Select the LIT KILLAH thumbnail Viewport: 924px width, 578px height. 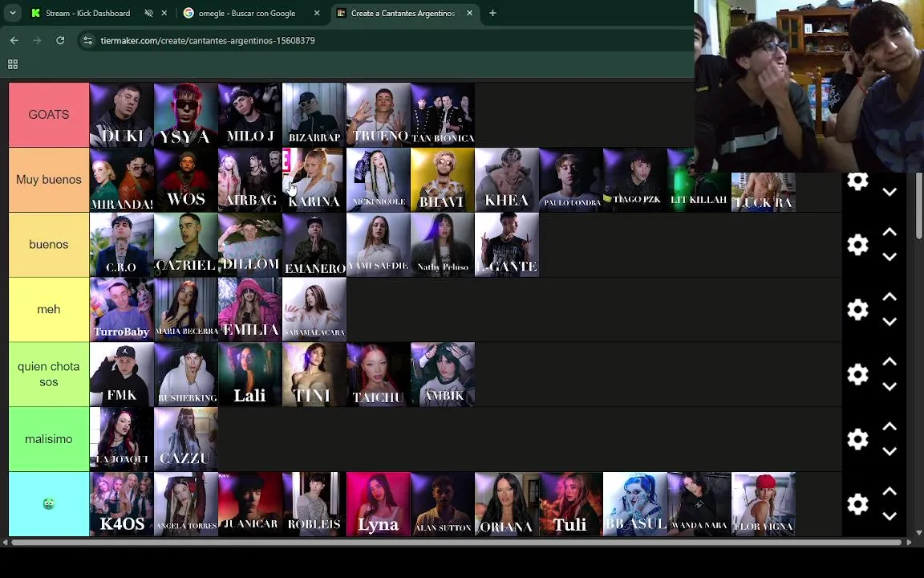click(699, 179)
